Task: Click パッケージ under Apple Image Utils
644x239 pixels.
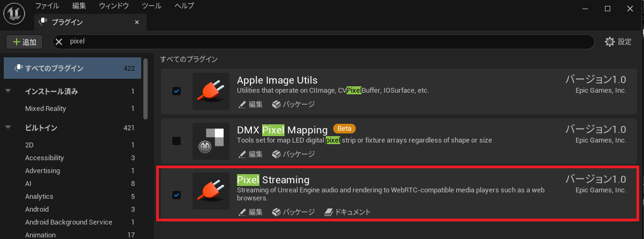Action: pos(294,104)
